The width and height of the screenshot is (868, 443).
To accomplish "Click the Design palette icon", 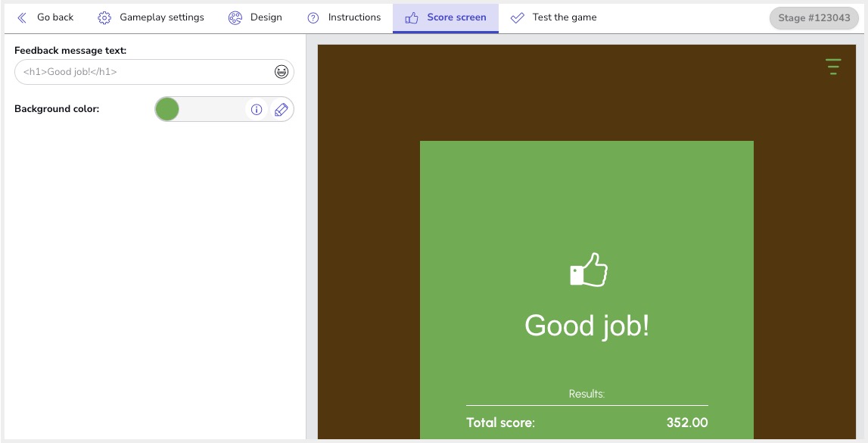I will tap(235, 17).
